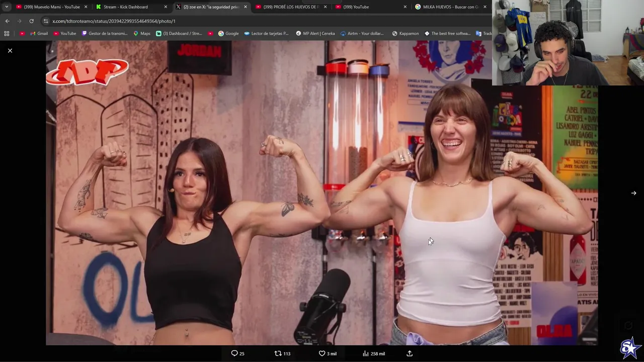Open the Kappamon bookmark

click(x=406, y=34)
